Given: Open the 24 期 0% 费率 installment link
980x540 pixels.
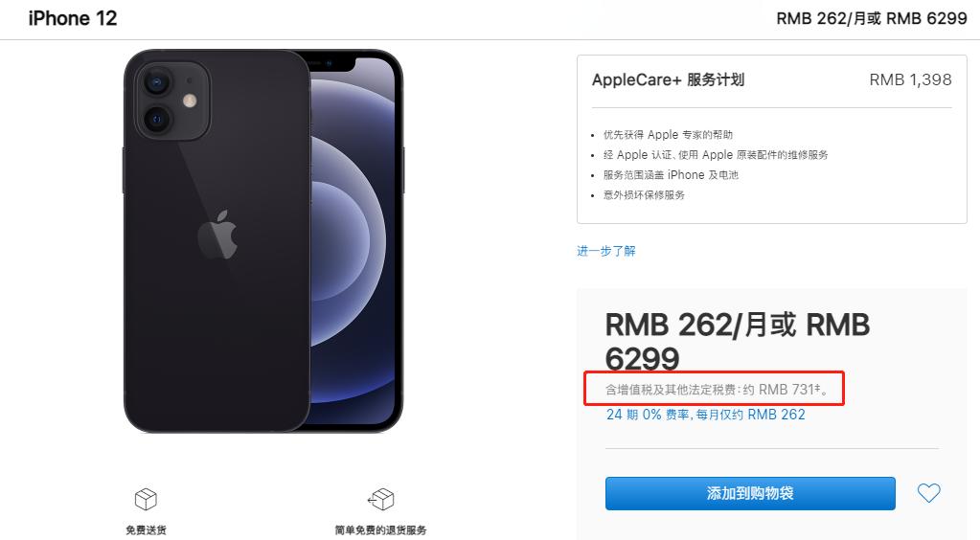Looking at the screenshot, I should (706, 415).
